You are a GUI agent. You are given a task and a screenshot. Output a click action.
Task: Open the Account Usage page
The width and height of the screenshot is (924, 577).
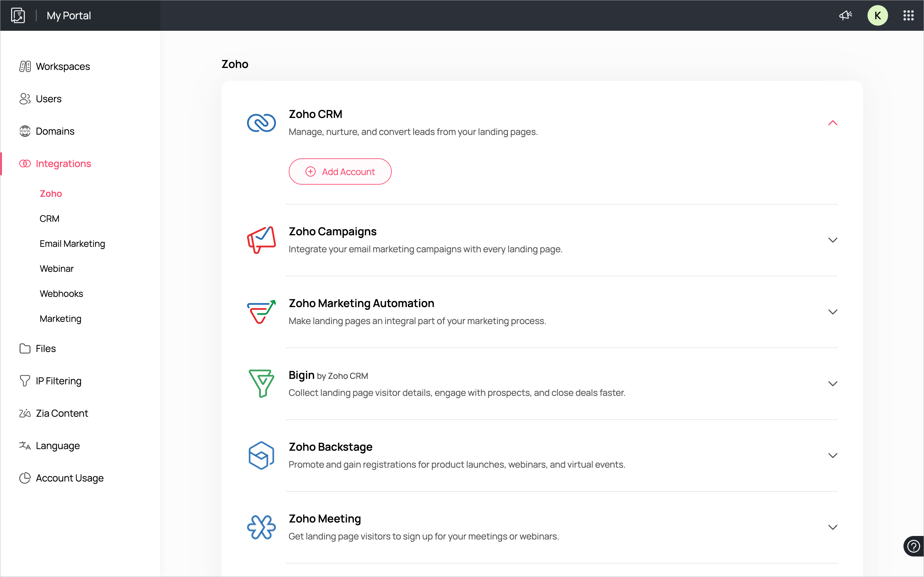(70, 478)
